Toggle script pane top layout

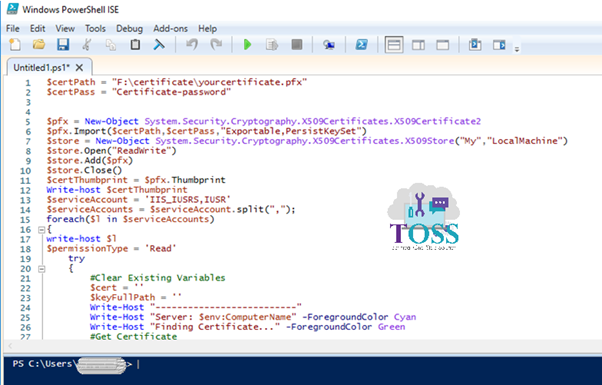click(394, 45)
